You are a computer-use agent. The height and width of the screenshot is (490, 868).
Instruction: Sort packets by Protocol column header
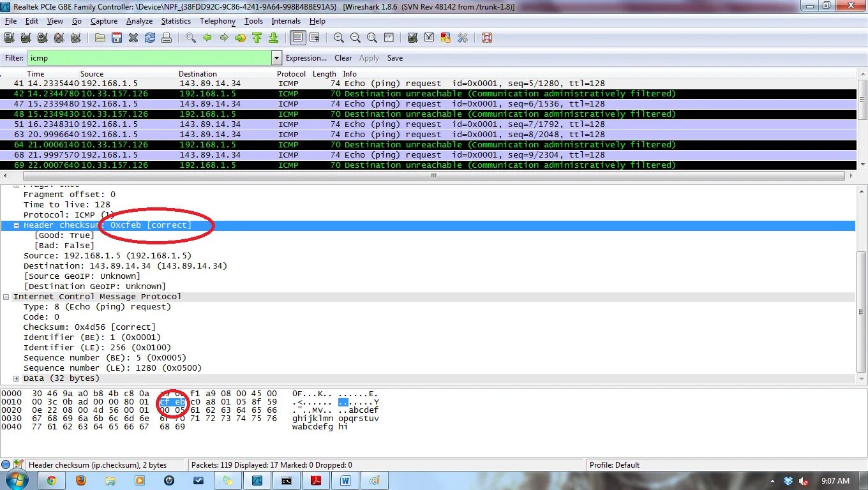(292, 74)
